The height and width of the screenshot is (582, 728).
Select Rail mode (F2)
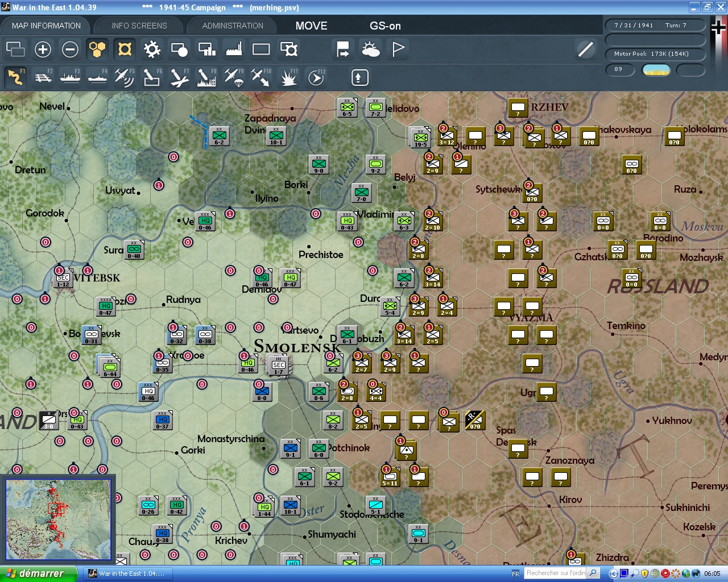coord(43,77)
